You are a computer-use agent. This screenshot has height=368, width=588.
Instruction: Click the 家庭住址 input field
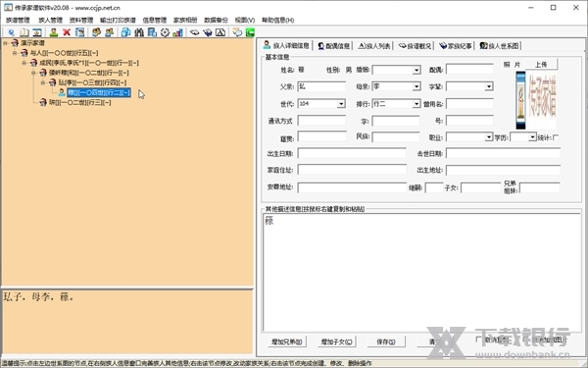point(352,170)
